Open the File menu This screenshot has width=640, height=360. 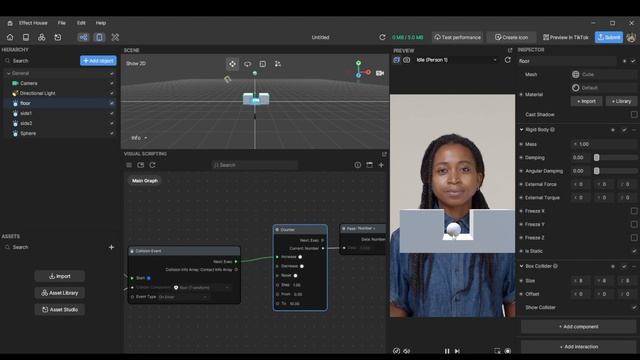[x=62, y=23]
